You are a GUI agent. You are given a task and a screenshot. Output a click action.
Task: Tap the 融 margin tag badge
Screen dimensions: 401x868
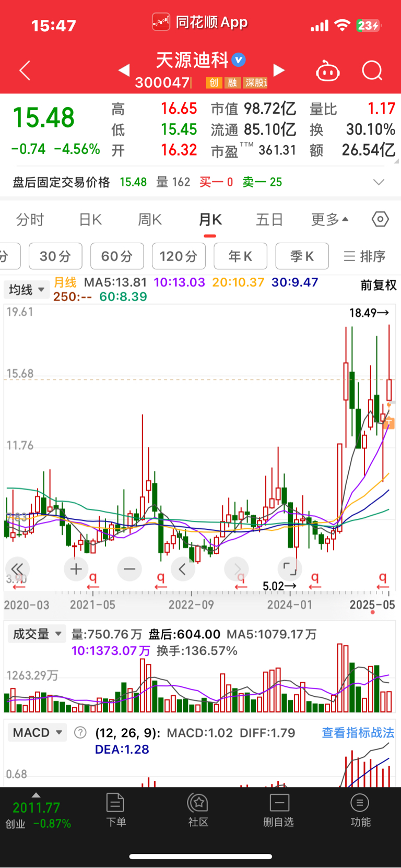pos(232,82)
